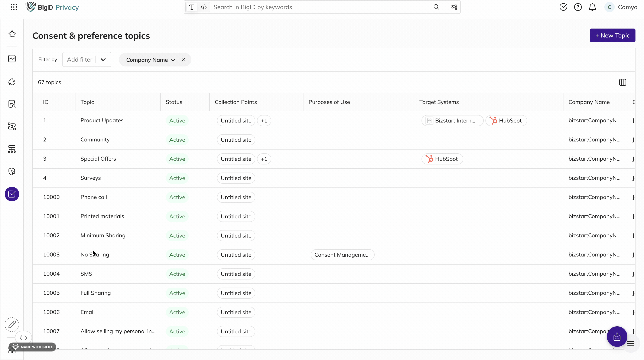This screenshot has width=644, height=360.
Task: Click the pencil/edit icon bottom left
Action: [x=12, y=324]
